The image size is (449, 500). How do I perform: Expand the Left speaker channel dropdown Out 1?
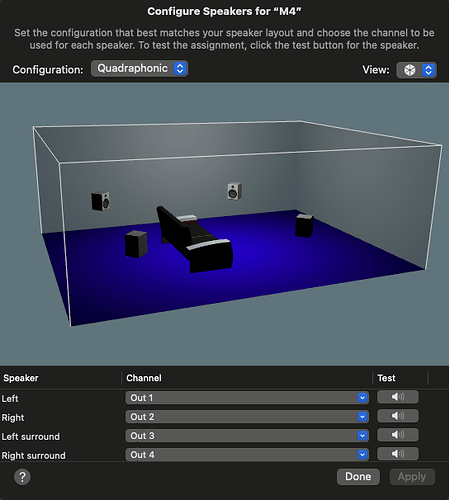[x=247, y=398]
